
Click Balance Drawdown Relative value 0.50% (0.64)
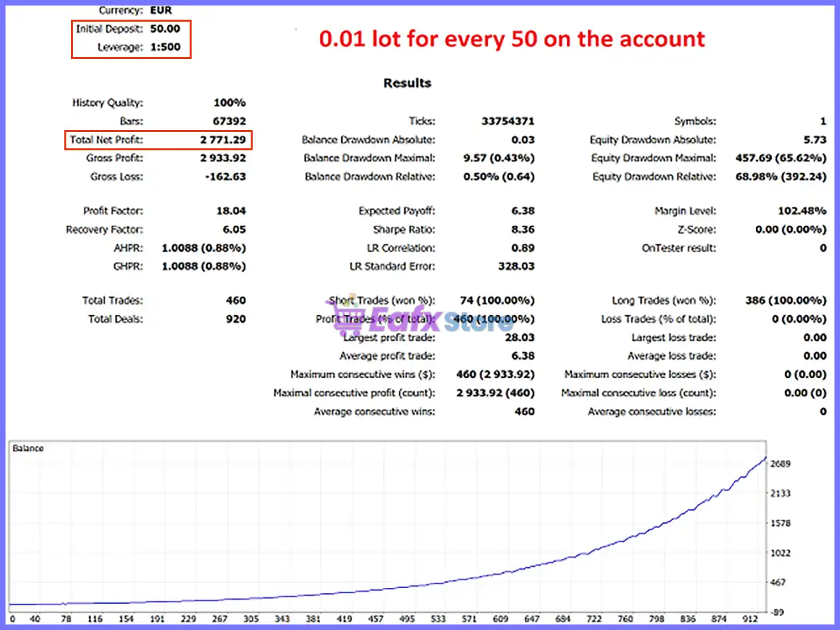[x=499, y=177]
